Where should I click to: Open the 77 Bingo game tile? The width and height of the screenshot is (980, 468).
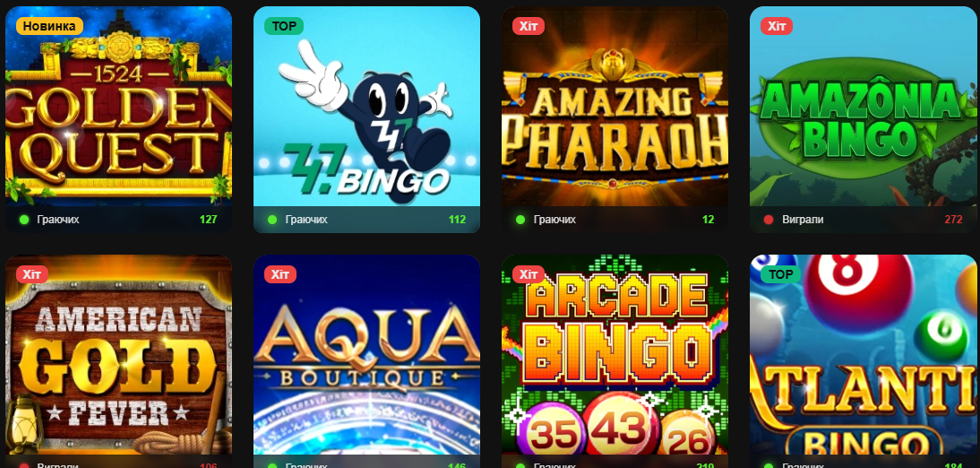pos(366,107)
